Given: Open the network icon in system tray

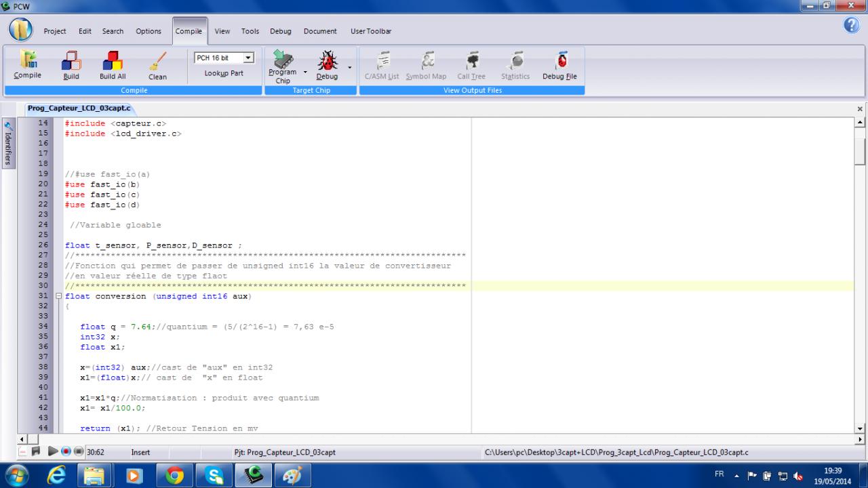Looking at the screenshot, I should point(783,475).
